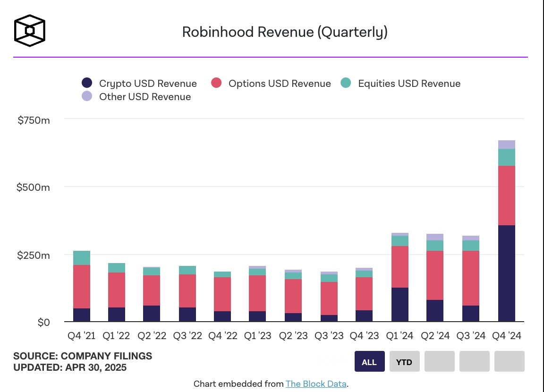
Task: Click the Q2 '24 options bar segment
Action: (435, 275)
